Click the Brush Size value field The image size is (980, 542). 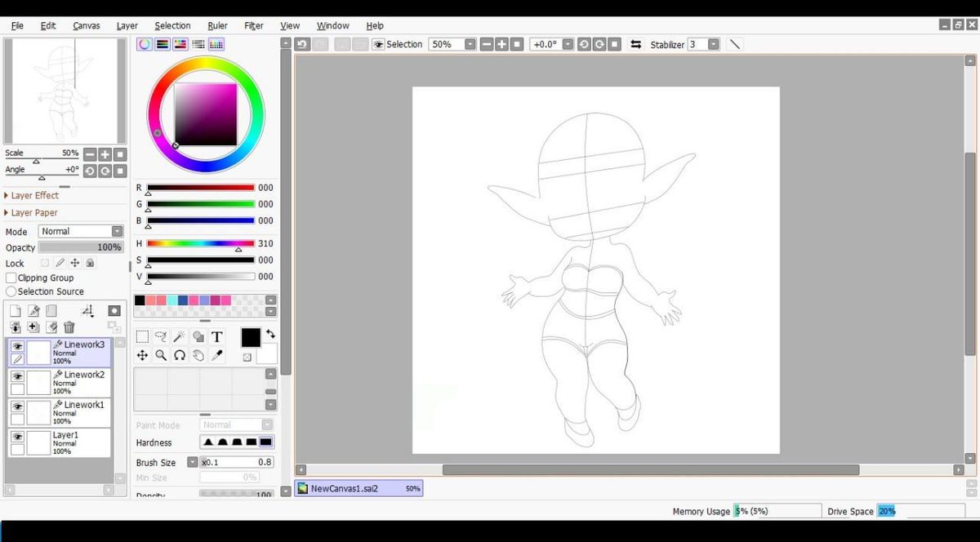click(236, 462)
